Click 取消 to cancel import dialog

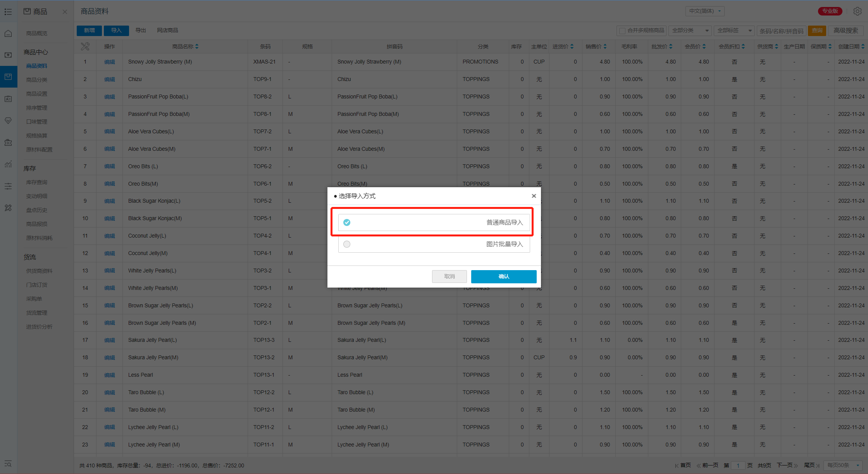(449, 276)
